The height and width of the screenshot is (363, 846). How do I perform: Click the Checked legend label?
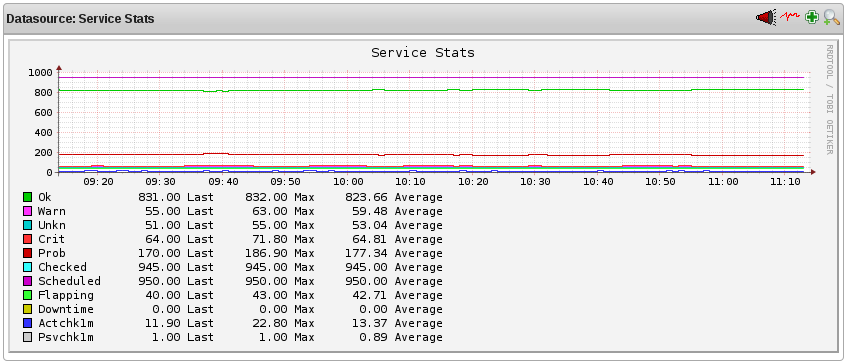pos(62,268)
